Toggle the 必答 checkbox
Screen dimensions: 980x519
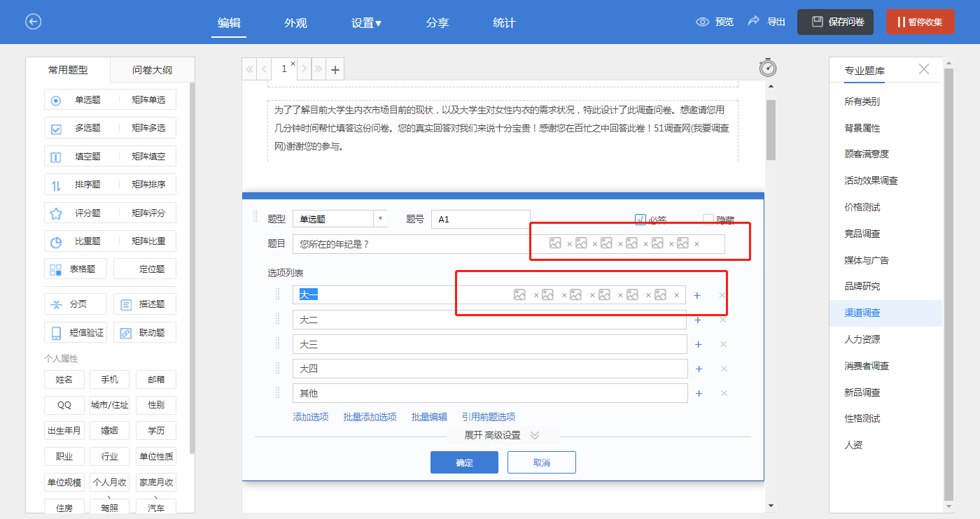coord(640,220)
